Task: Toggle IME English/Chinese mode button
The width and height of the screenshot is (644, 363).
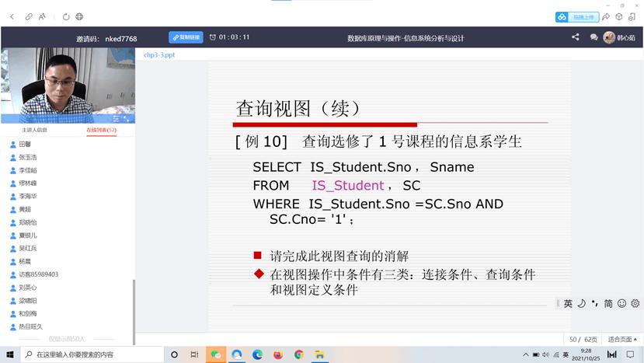Action: point(568,303)
